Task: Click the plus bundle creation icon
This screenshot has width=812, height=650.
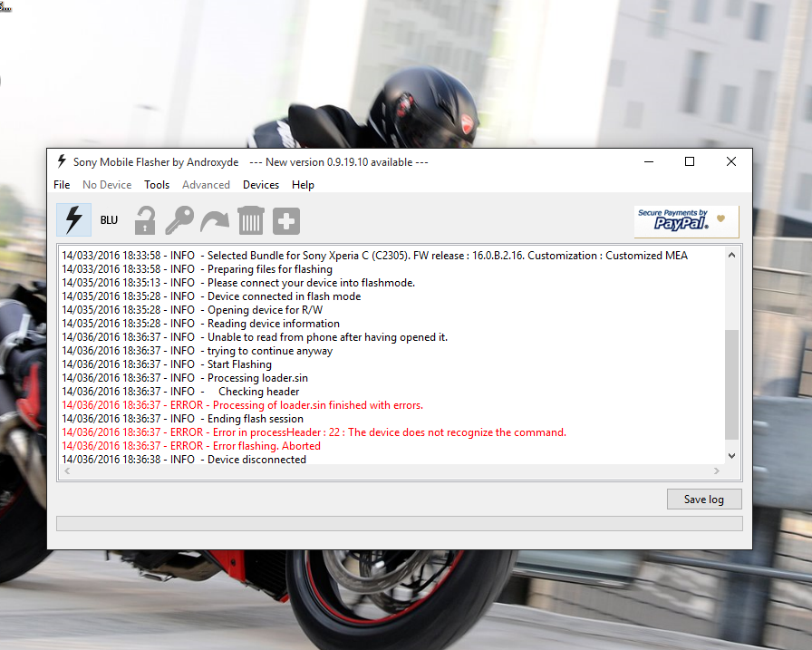Action: point(286,221)
